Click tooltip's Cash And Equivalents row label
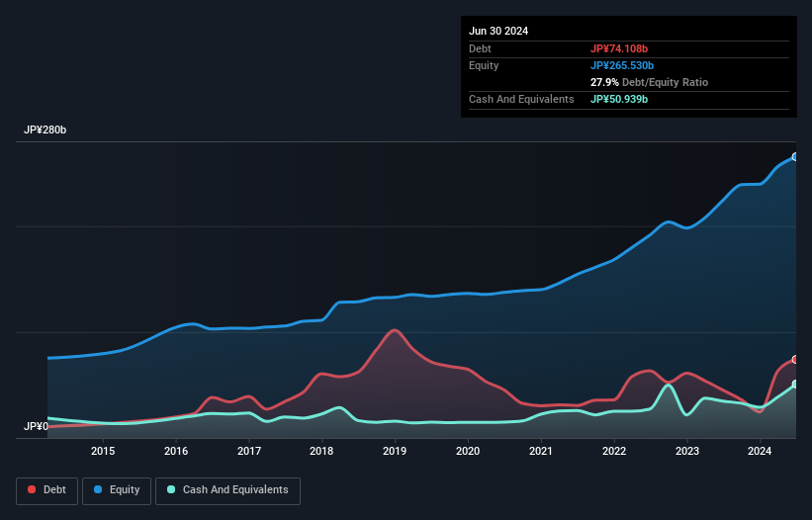The height and width of the screenshot is (520, 812). click(521, 99)
